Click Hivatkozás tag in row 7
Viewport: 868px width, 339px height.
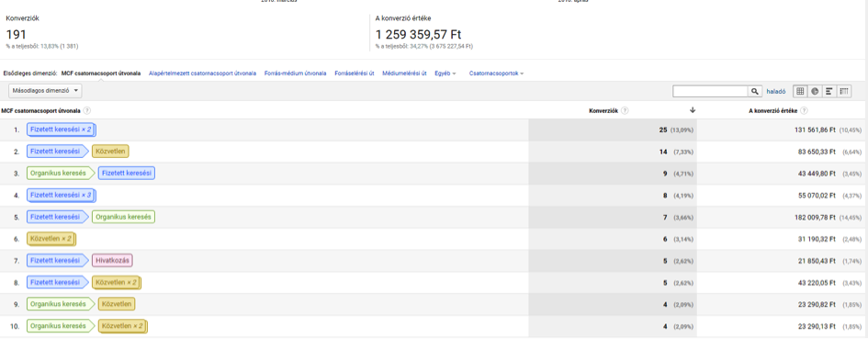[112, 260]
